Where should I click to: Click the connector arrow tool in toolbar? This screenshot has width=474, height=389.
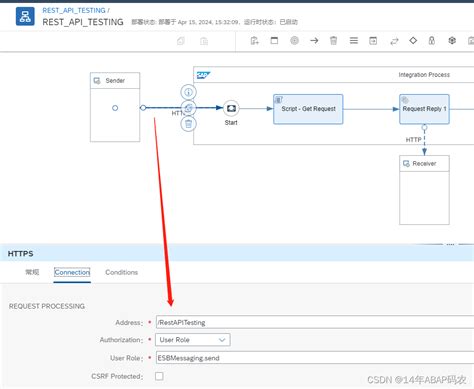314,41
